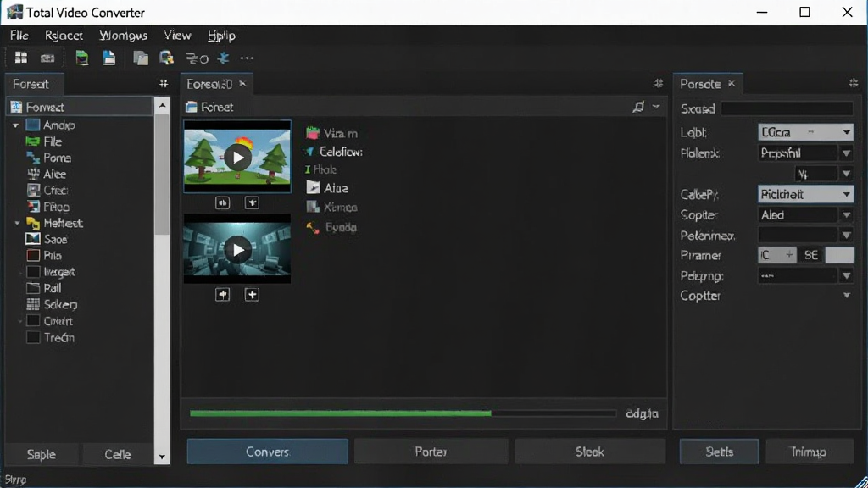Click the green file toolbar icon
Screen dimensions: 868x488
coord(82,58)
